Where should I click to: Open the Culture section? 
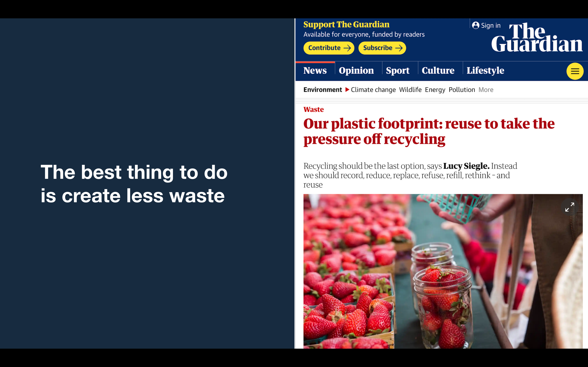[x=438, y=71]
